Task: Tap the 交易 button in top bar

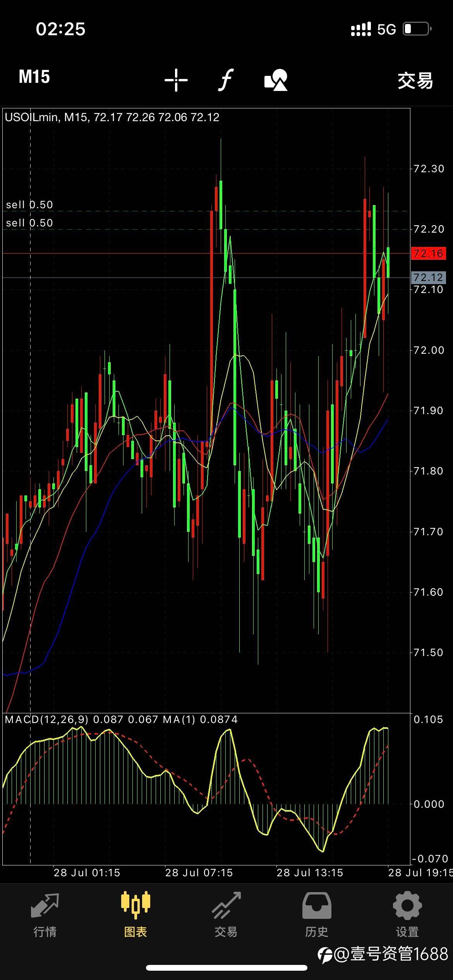Action: (415, 81)
